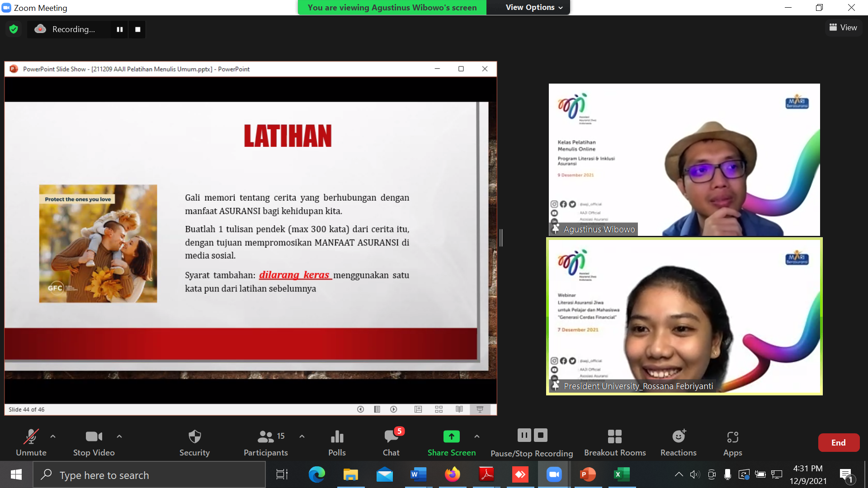Open the Security shield menu
The height and width of the screenshot is (488, 868).
click(x=194, y=443)
